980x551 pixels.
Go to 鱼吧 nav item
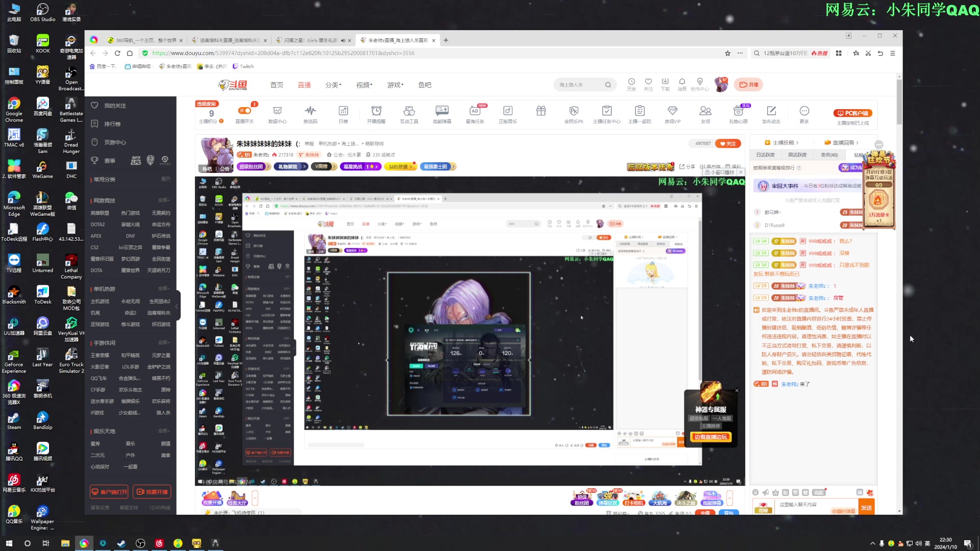(425, 85)
